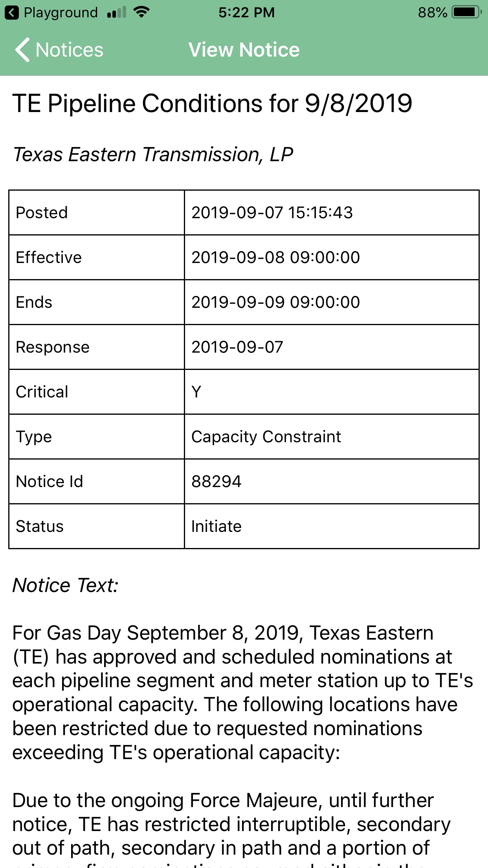
Task: Tap the cellular signal bars icon
Action: click(x=116, y=13)
